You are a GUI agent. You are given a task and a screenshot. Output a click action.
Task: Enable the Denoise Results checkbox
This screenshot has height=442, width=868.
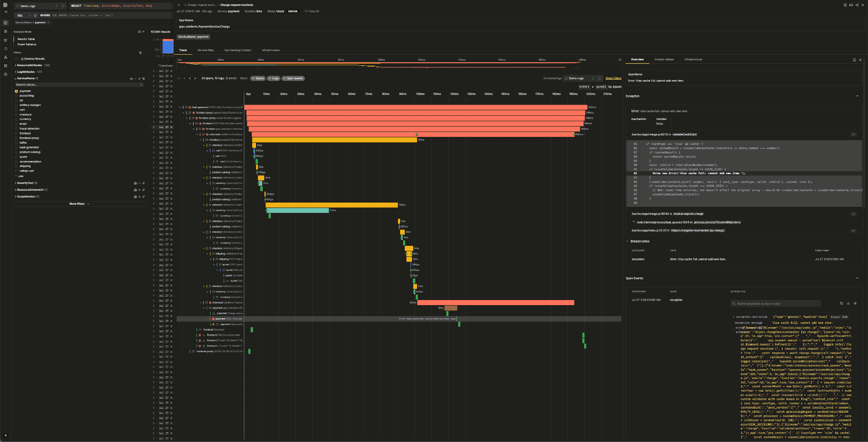pyautogui.click(x=16, y=59)
